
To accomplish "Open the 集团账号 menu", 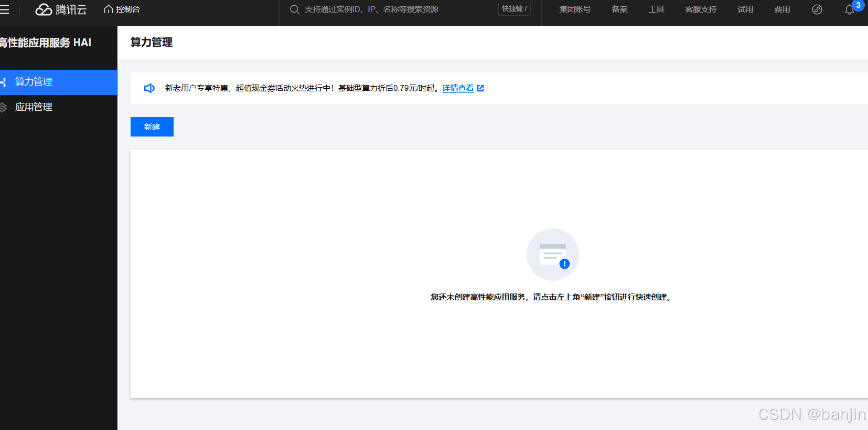I will [575, 9].
